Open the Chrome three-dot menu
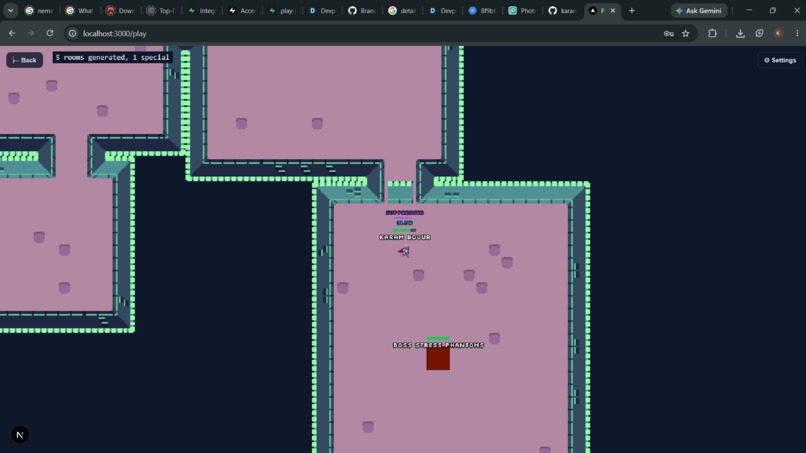Viewport: 806px width, 453px height. click(x=797, y=33)
